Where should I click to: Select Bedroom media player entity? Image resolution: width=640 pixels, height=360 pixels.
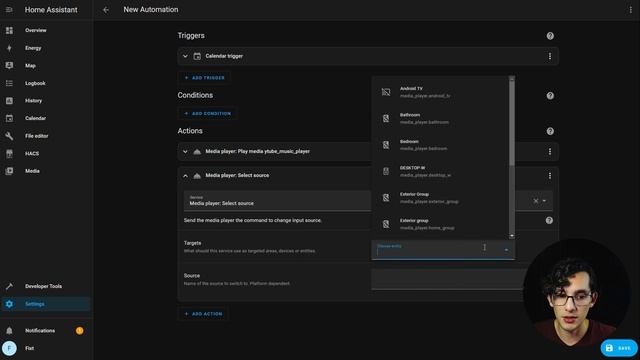(441, 145)
